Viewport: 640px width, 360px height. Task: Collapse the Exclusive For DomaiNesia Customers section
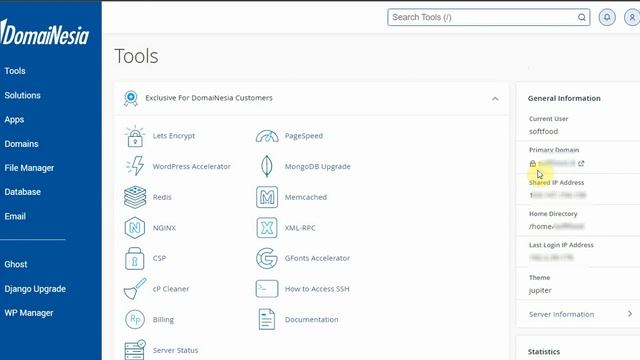[x=495, y=99]
